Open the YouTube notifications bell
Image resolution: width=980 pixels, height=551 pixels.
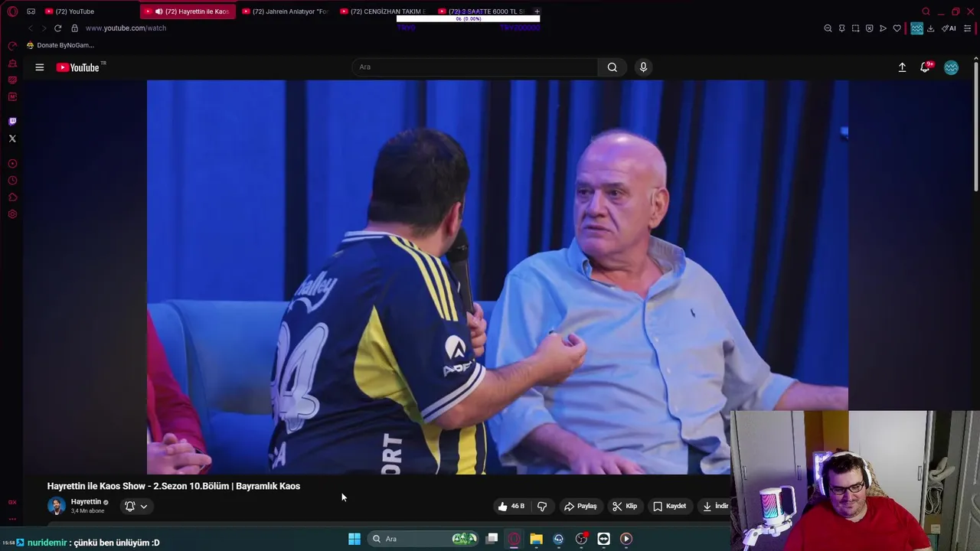(x=925, y=67)
